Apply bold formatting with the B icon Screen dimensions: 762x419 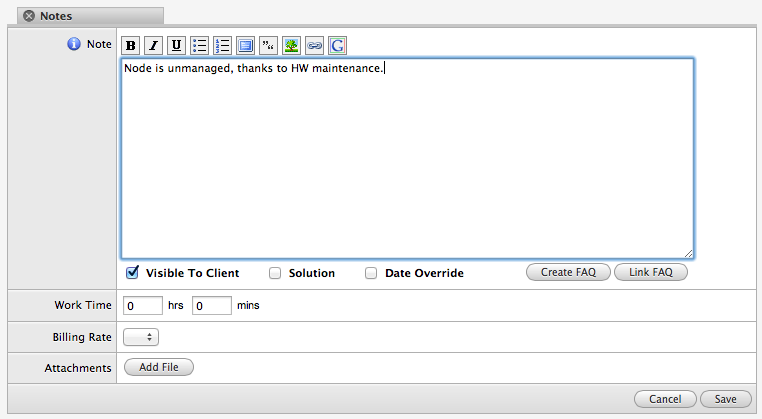(130, 46)
